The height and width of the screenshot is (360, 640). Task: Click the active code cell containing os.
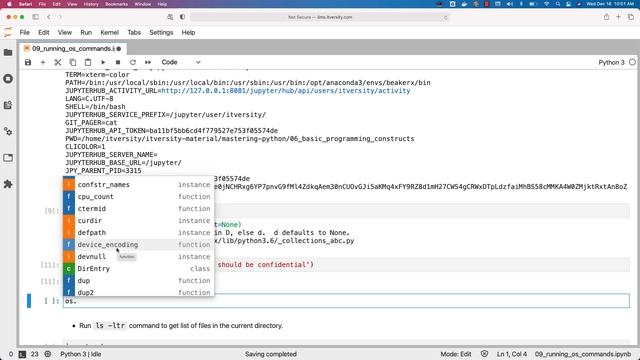346,301
